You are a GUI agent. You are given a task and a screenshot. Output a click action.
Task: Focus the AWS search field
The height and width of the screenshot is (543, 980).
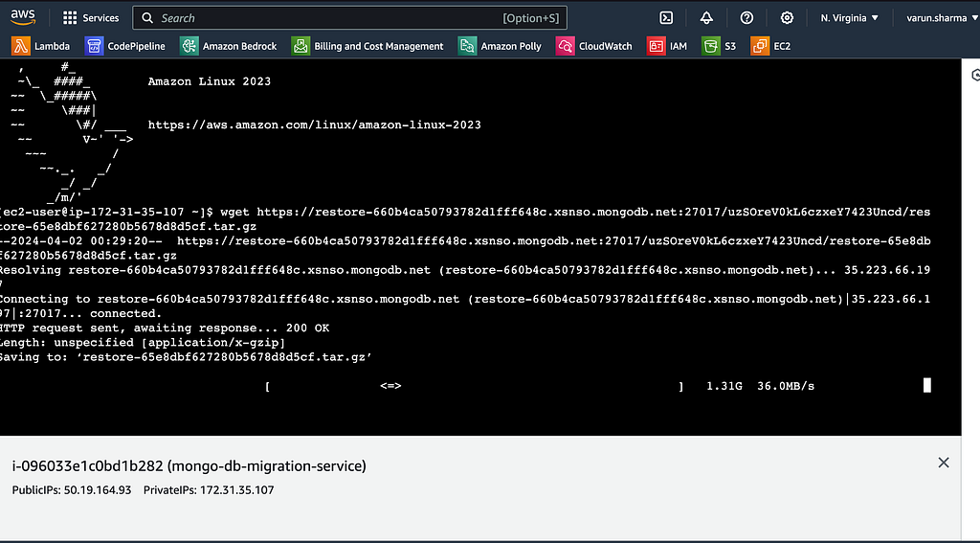(x=350, y=18)
